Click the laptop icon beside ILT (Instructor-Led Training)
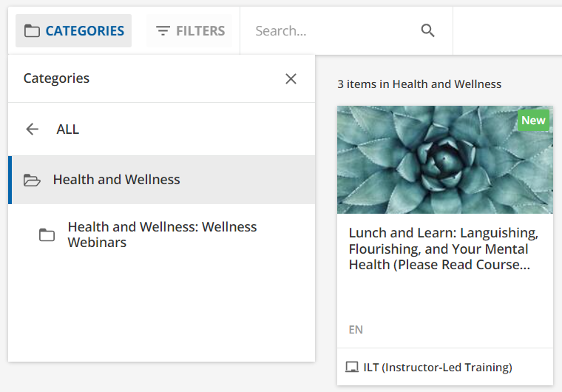This screenshot has width=562, height=392. [x=351, y=368]
